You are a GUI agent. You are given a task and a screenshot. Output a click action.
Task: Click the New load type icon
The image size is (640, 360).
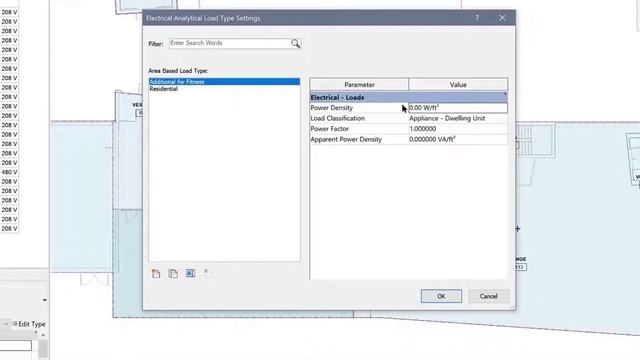156,273
